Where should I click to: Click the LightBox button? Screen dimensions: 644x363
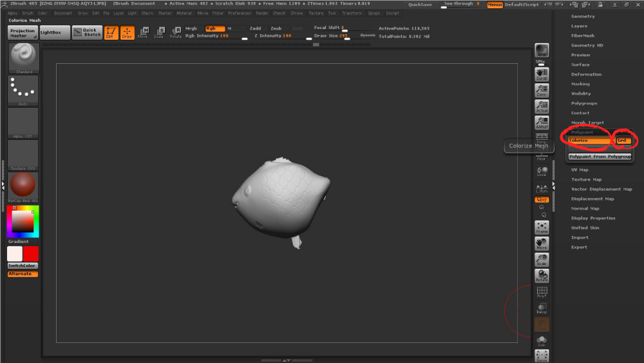(x=55, y=32)
